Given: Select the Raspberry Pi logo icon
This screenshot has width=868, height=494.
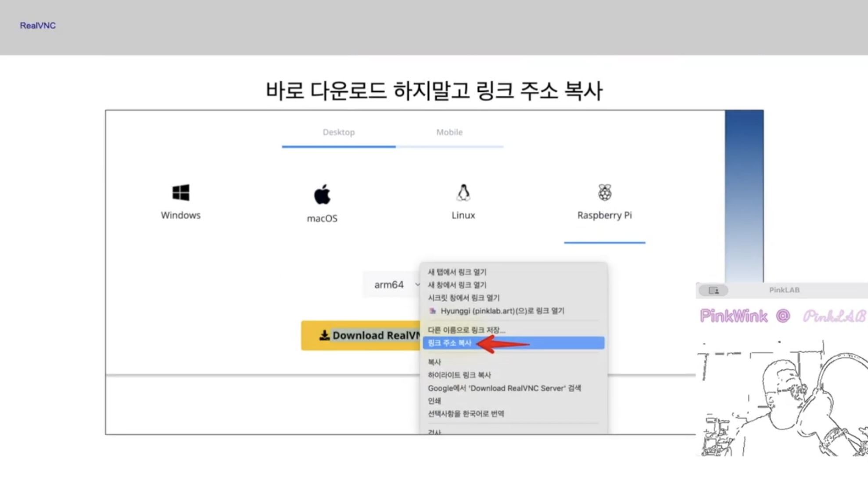Looking at the screenshot, I should point(604,192).
